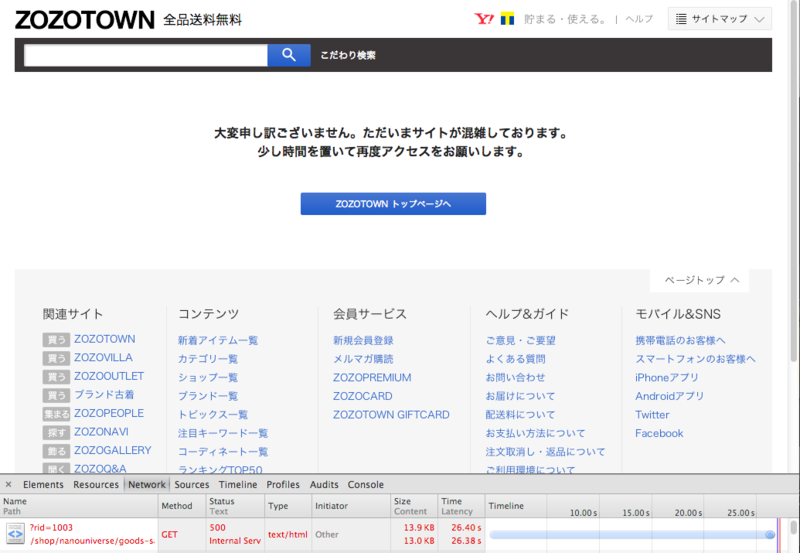Viewport: 800px width, 553px height.
Task: Sort by the Method column header
Action: click(182, 506)
